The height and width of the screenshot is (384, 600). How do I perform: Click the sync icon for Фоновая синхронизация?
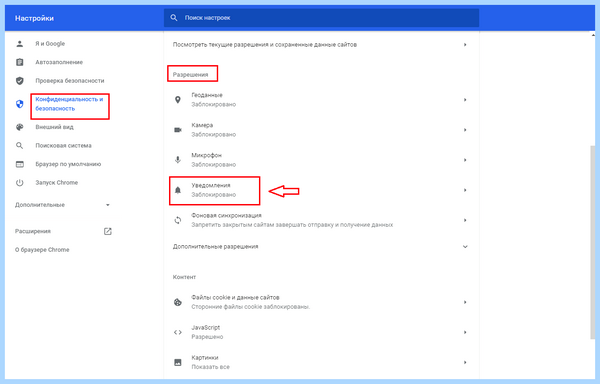tap(178, 220)
